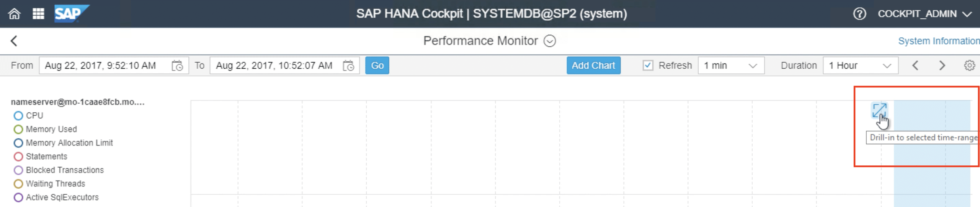The width and height of the screenshot is (980, 207).
Task: Move to the previous time range
Action: coord(915,66)
